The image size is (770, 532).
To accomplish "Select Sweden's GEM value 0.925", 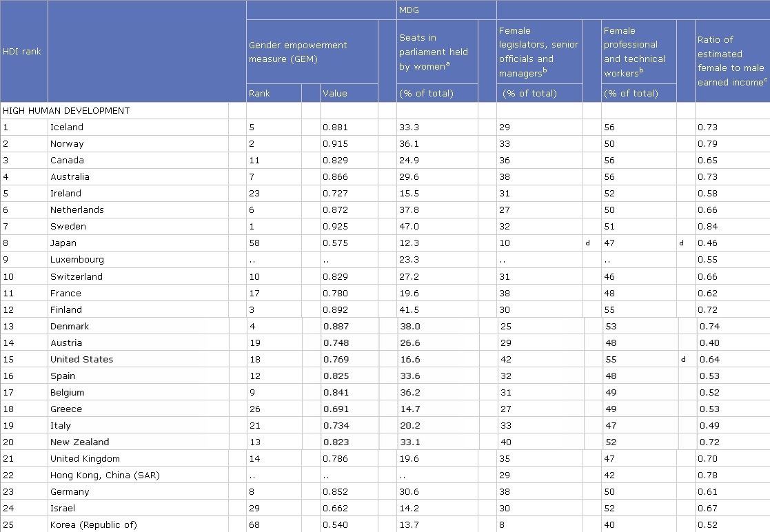I will (335, 227).
